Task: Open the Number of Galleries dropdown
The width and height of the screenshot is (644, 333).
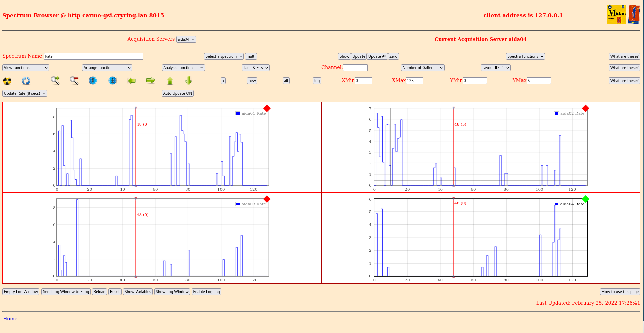Action: click(422, 68)
